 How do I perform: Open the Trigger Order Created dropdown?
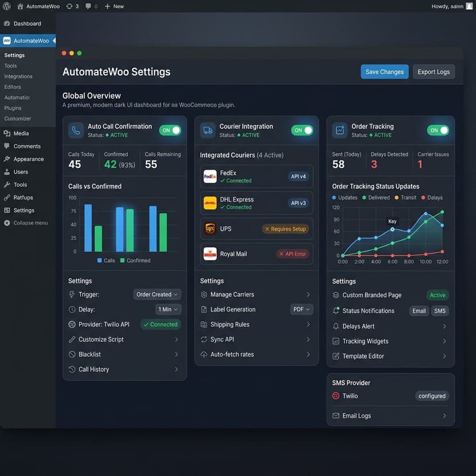coord(157,294)
